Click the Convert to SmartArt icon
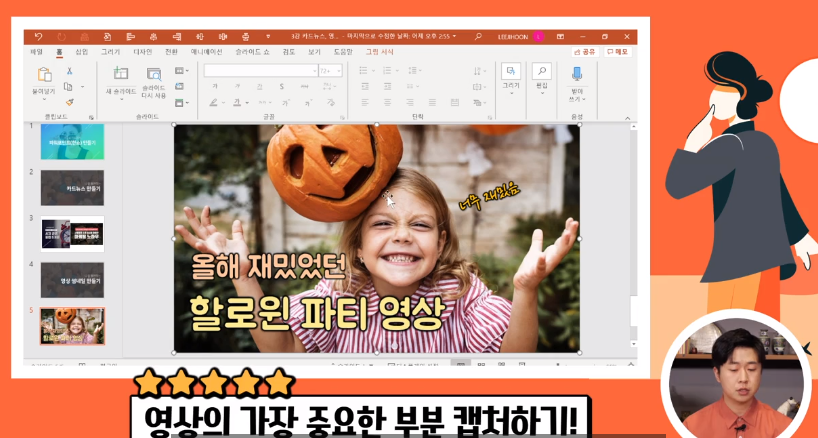818x438 pixels. 477,103
